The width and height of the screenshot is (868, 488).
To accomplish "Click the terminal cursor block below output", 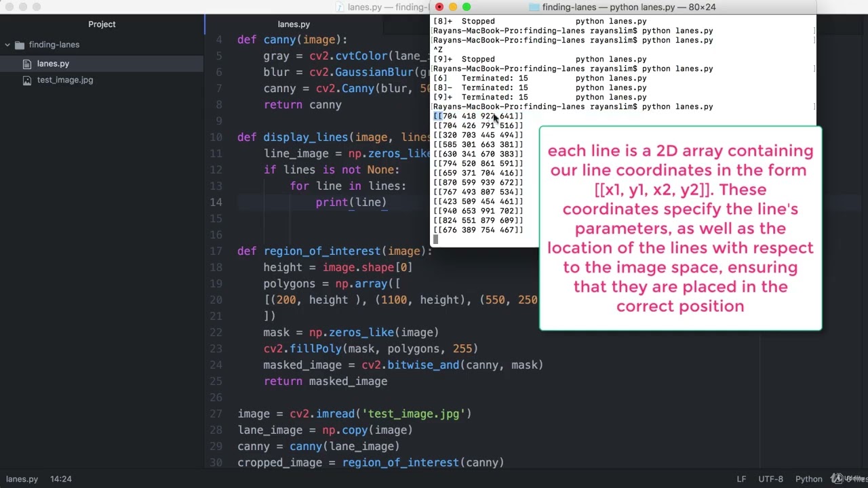I will (x=435, y=239).
